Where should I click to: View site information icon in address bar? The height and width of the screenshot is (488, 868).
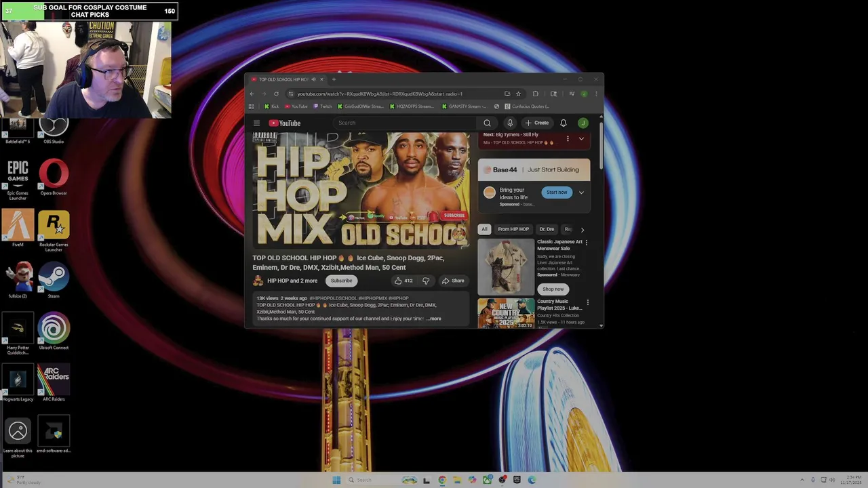[291, 94]
